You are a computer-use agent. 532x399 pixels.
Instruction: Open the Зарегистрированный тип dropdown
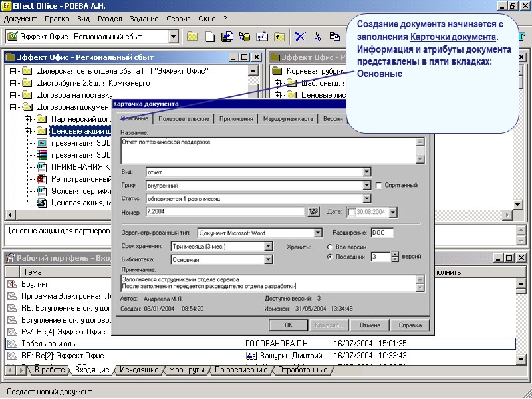318,233
